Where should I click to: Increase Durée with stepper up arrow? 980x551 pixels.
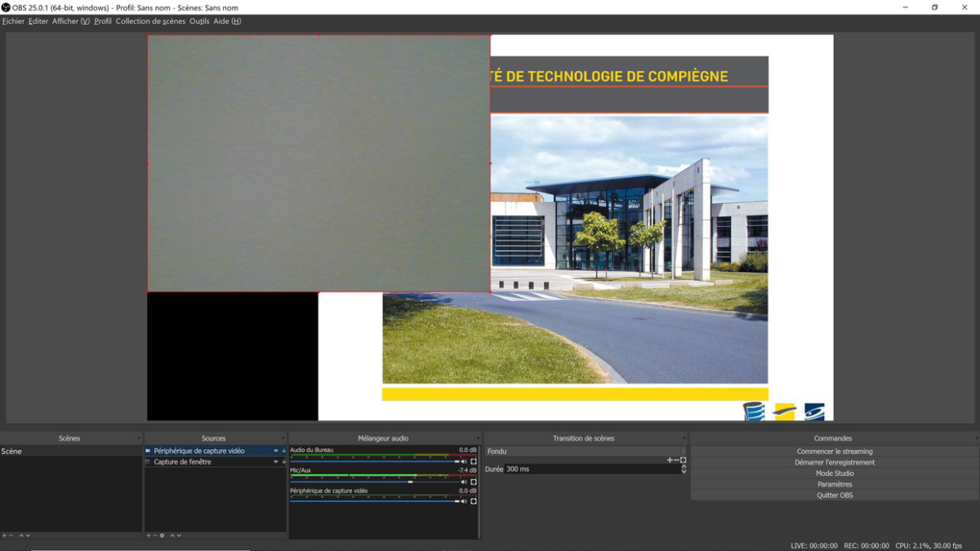click(684, 467)
